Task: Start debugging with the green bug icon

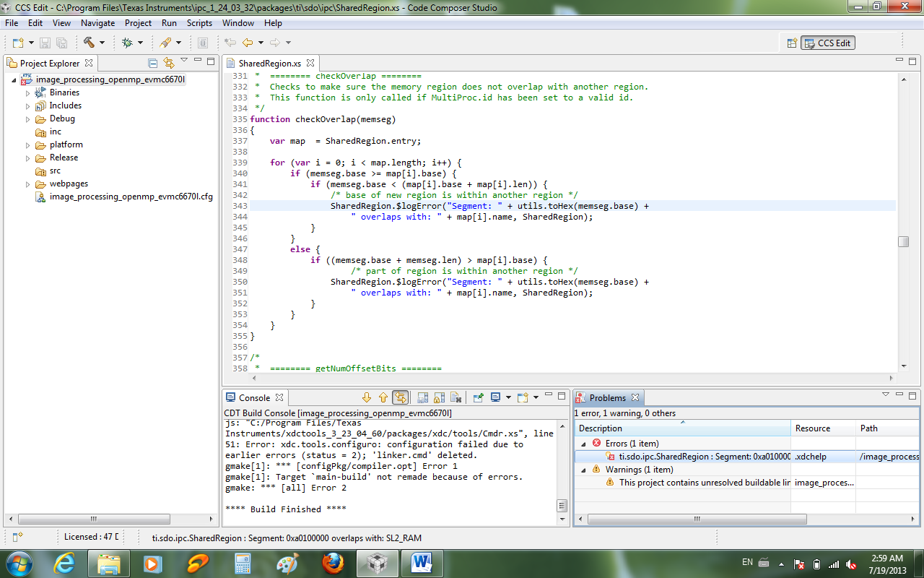Action: tap(127, 43)
